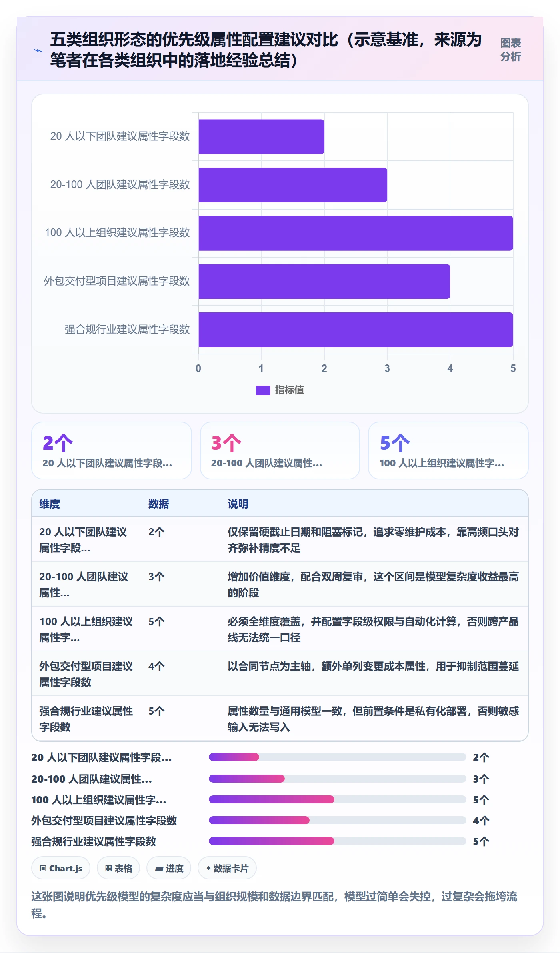Click progress bar for 外包交付型项目
Screen dimensions: 560x953
[338, 820]
